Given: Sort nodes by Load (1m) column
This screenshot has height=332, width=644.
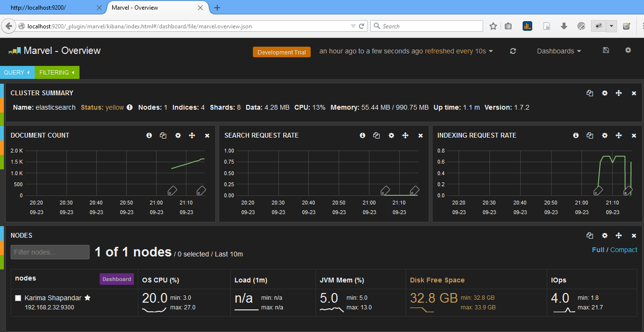Looking at the screenshot, I should tap(251, 280).
